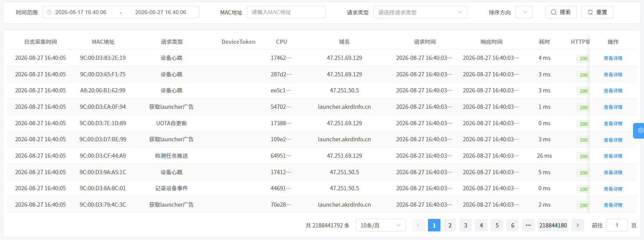This screenshot has width=644, height=240.
Task: Select page 2 in pagination
Action: (x=450, y=225)
